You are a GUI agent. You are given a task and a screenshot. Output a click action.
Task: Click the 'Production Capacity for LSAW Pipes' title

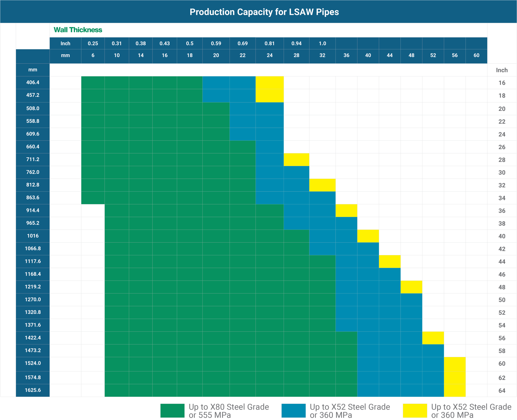click(264, 12)
